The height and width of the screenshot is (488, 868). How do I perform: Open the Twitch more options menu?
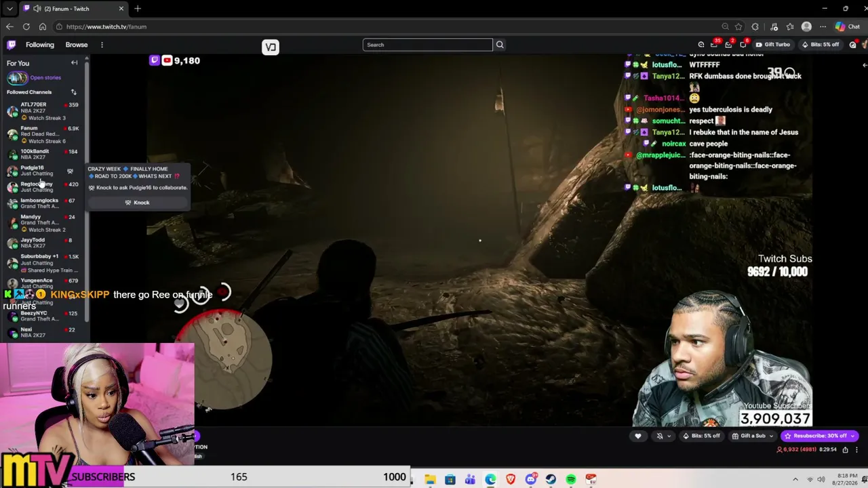102,45
